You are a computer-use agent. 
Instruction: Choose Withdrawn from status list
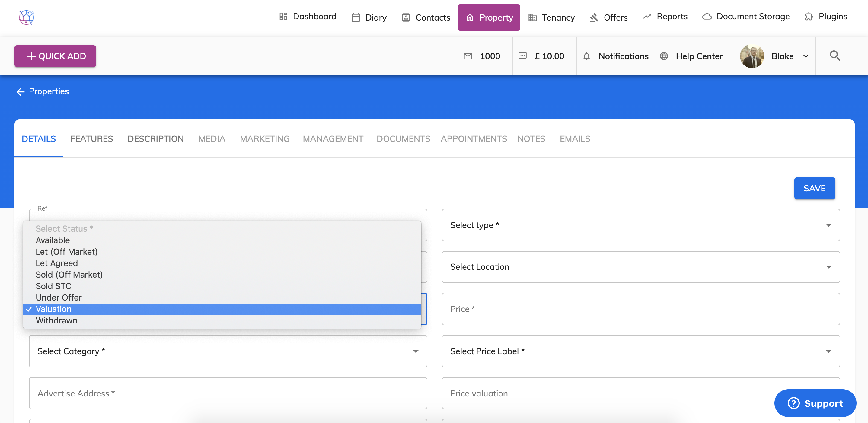pos(57,320)
